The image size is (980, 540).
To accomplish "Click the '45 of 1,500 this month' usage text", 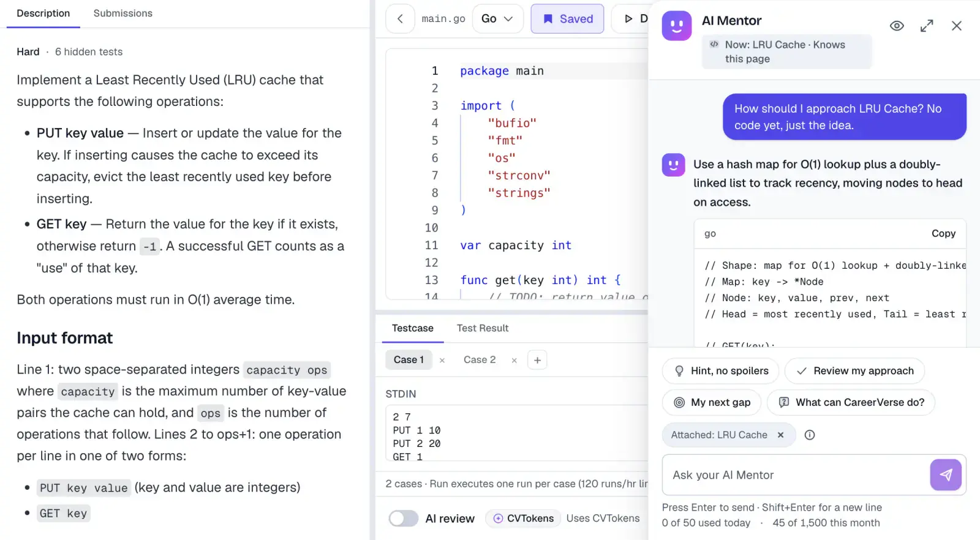I will [x=826, y=523].
